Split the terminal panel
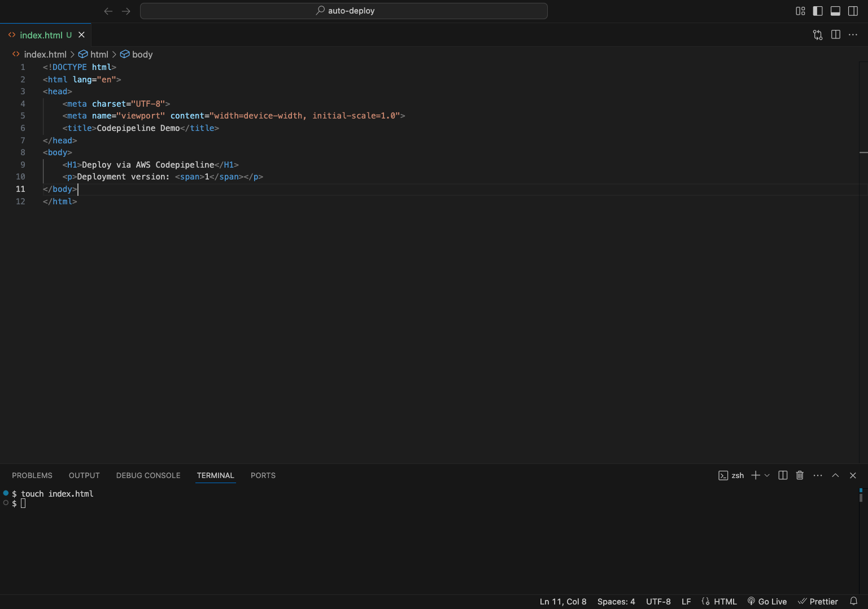Screen dimensions: 868x609 783,476
